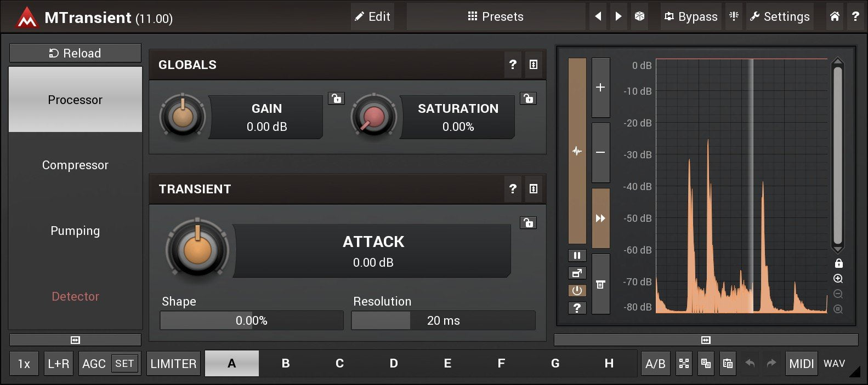This screenshot has width=868, height=385.
Task: Collapse the Transient panel
Action: pyautogui.click(x=533, y=189)
